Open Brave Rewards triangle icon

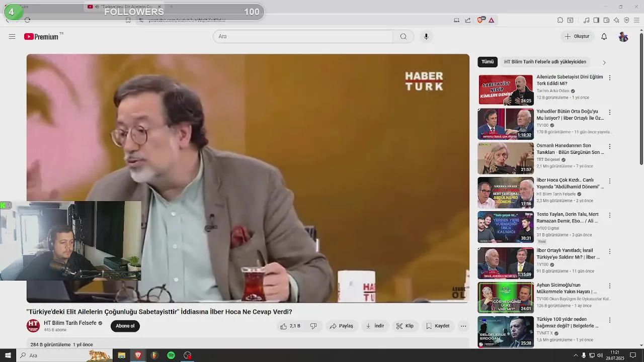491,20
